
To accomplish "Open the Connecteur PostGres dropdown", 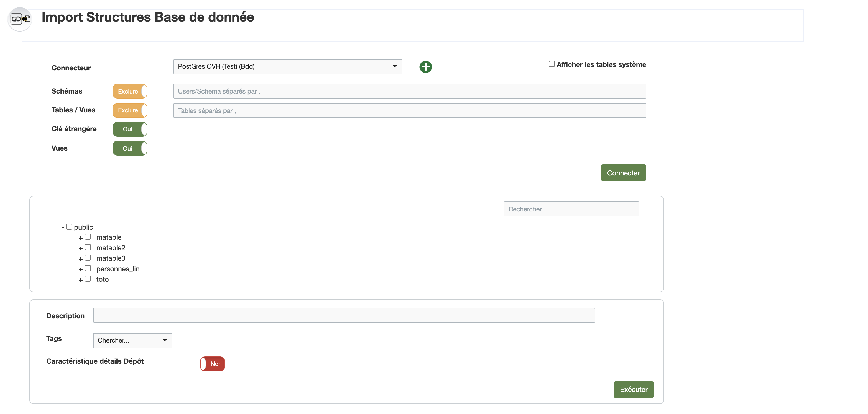I will tap(287, 67).
